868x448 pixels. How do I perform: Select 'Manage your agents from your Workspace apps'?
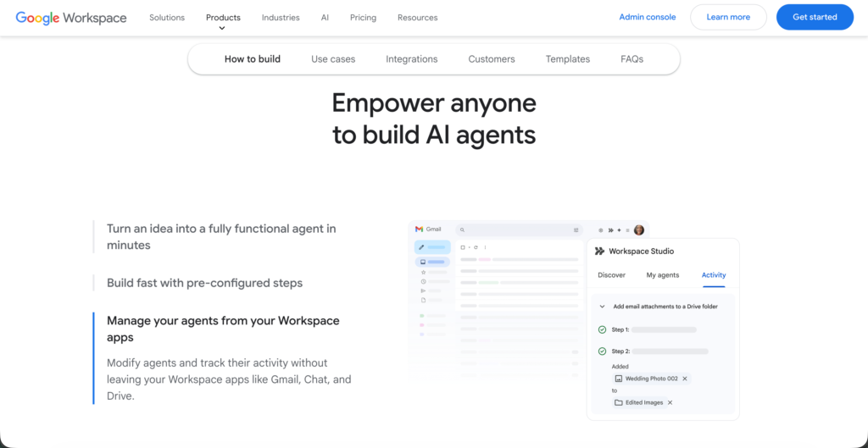point(223,329)
